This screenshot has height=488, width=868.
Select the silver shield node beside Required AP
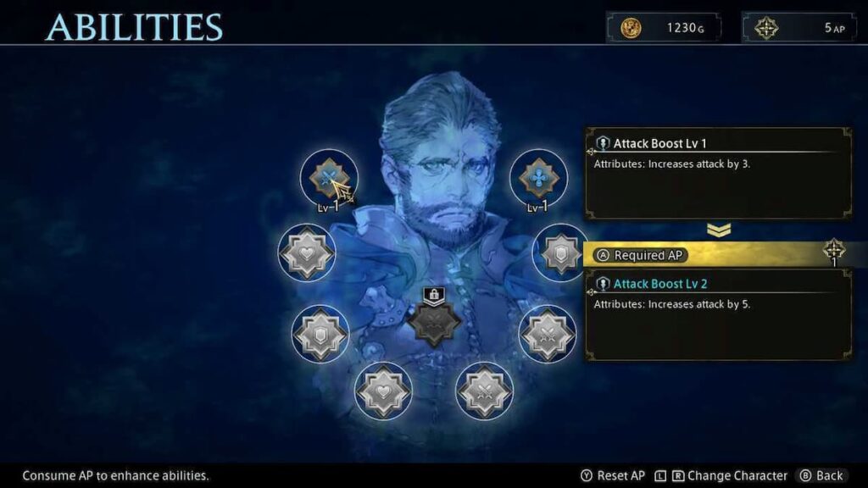coord(559,252)
